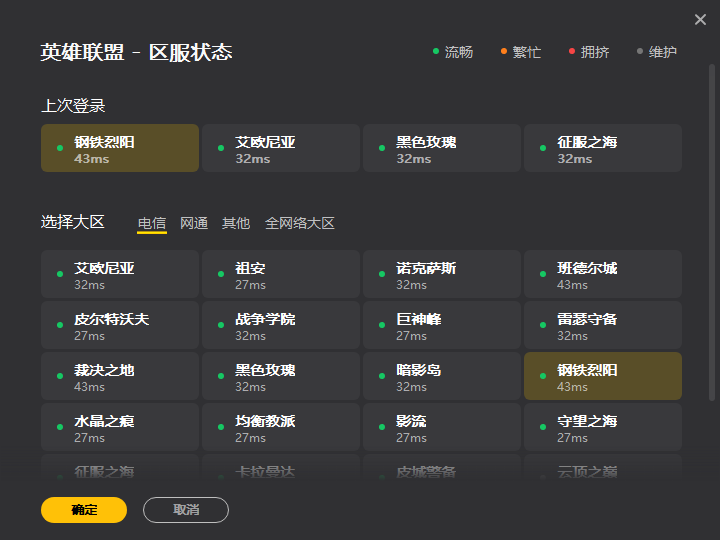Click the 繁忙 orange status legend

521,52
